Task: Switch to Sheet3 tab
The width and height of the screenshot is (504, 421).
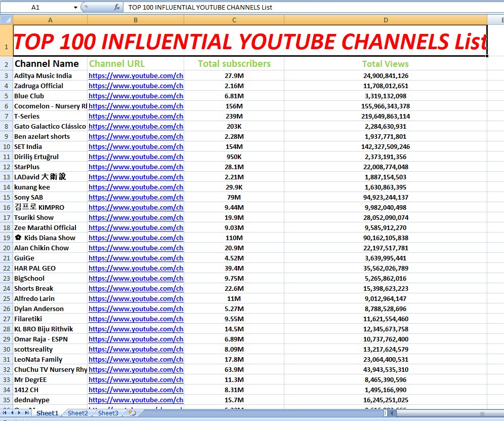Action: (x=108, y=413)
